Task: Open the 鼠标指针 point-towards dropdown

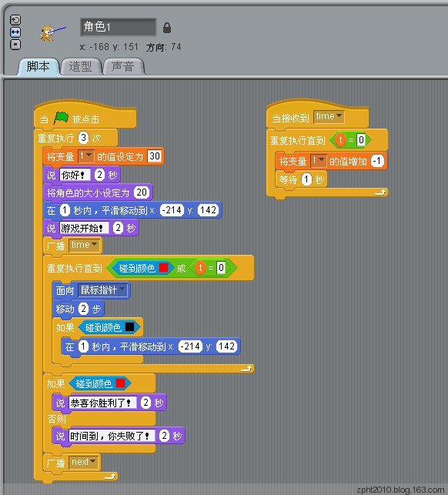Action: click(103, 290)
